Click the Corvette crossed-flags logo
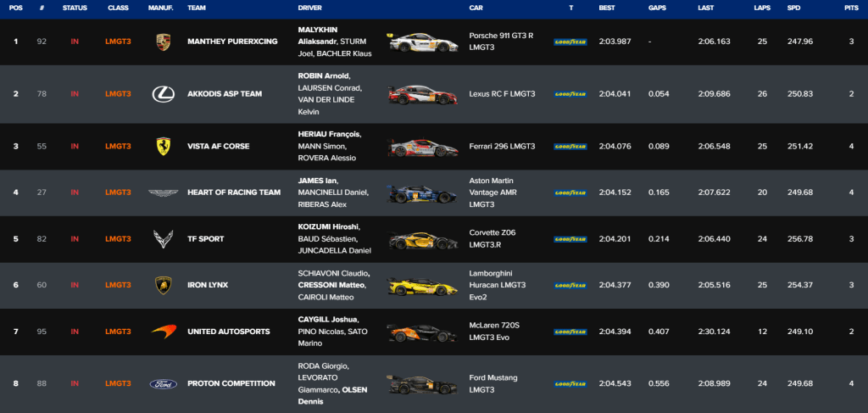 point(164,239)
